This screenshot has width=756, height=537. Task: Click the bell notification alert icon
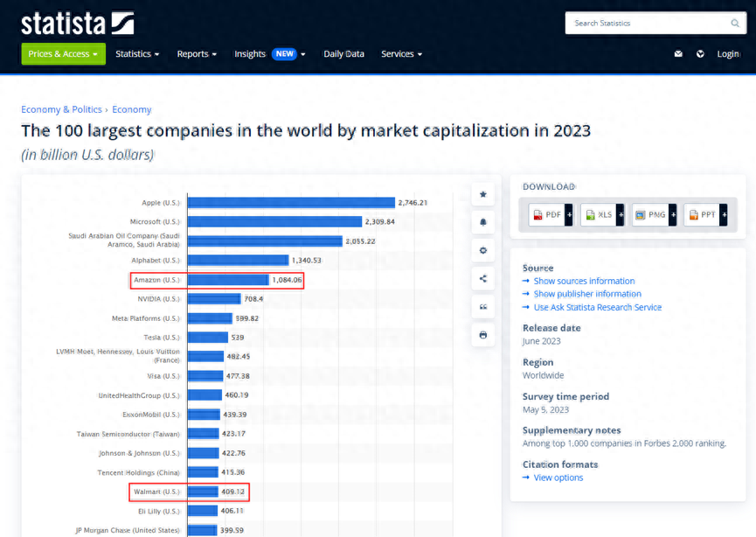click(483, 223)
